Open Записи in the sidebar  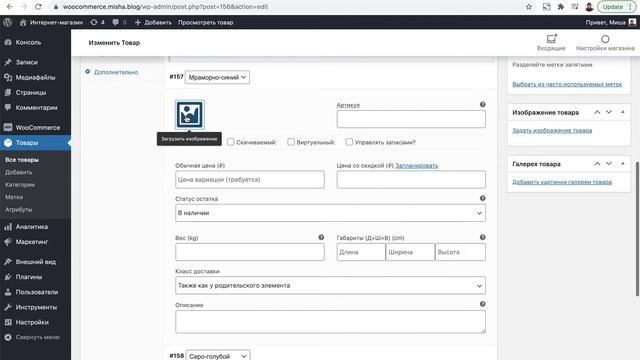[36, 62]
